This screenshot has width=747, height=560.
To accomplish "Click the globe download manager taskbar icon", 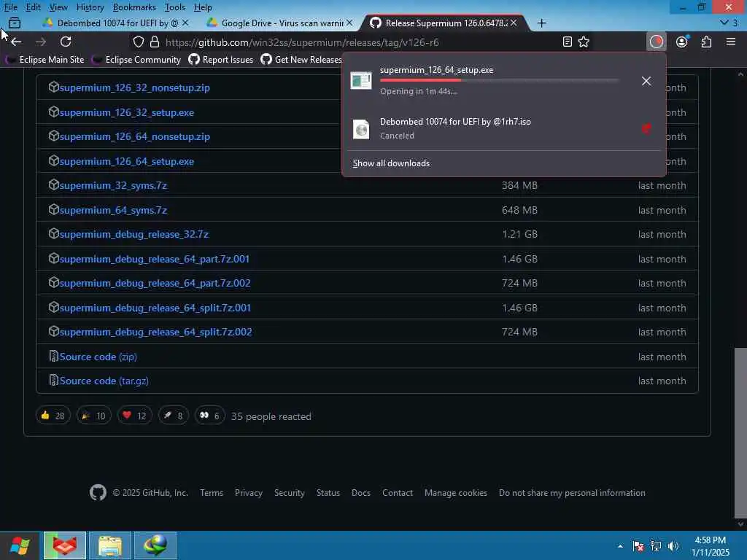I will tap(155, 545).
